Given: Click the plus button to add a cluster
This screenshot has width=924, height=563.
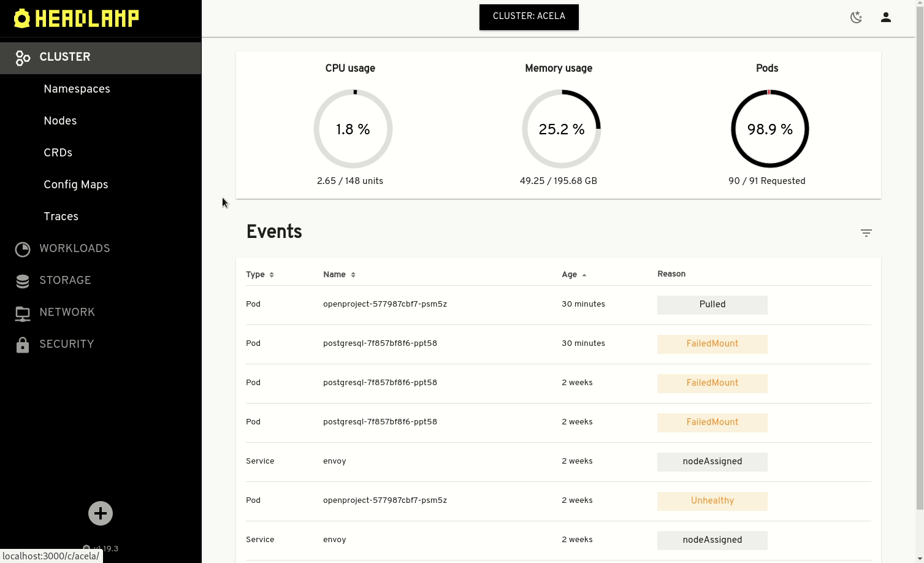Looking at the screenshot, I should coord(100,513).
